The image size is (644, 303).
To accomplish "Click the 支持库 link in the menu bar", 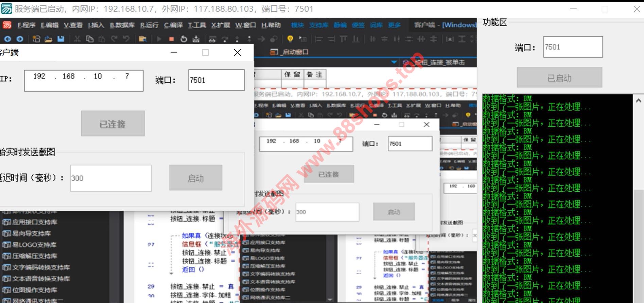I will click(x=318, y=25).
